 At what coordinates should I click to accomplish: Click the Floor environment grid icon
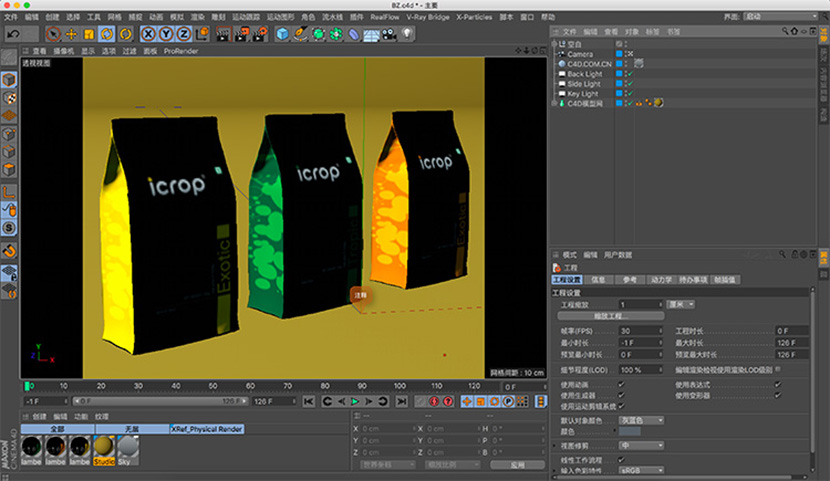371,35
